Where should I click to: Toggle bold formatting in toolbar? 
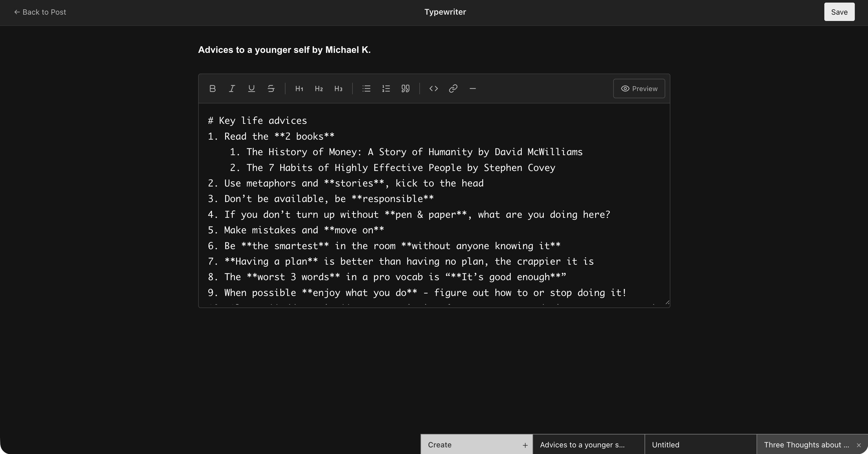click(x=212, y=89)
